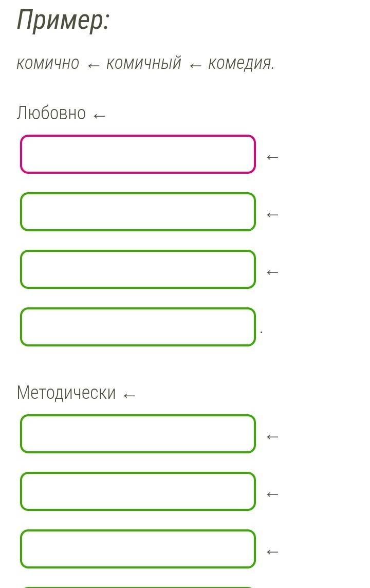Click the pink-bordered input field under Любовно

[x=138, y=154]
